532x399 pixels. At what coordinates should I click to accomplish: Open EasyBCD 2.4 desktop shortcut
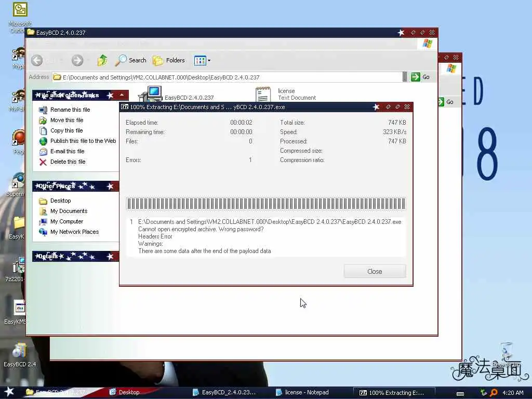(x=20, y=355)
